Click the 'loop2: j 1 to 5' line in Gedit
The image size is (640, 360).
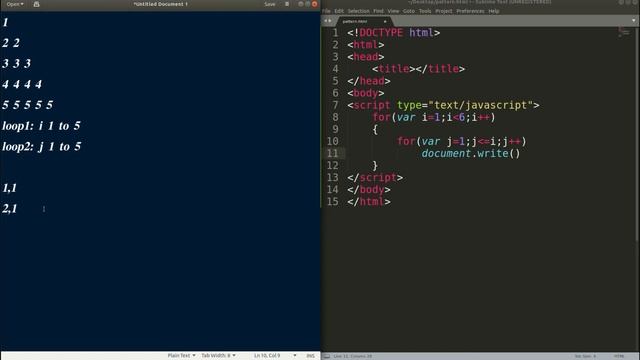42,147
